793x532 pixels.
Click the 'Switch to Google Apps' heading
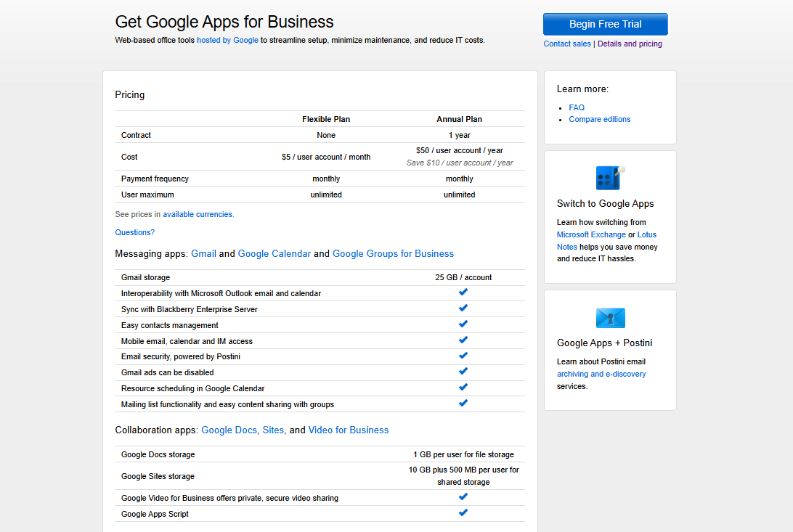606,204
